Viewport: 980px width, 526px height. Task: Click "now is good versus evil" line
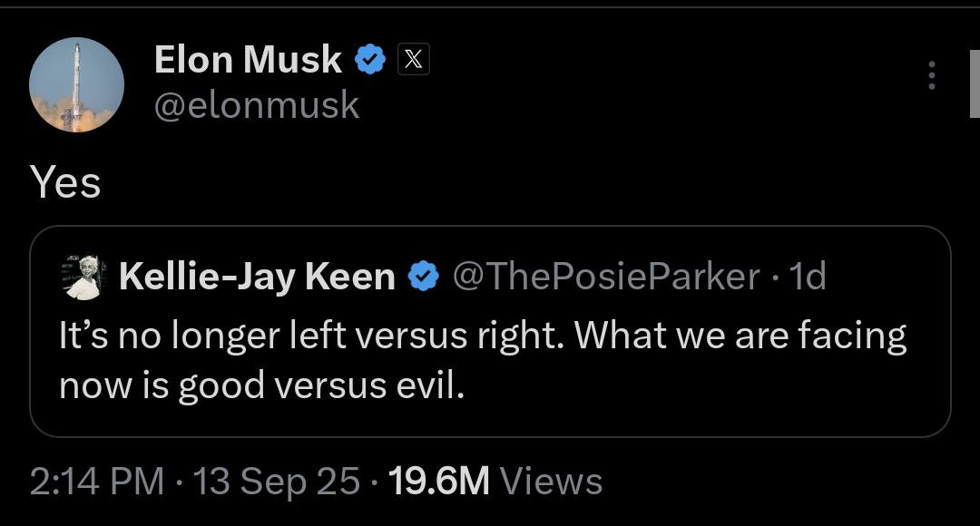tap(262, 385)
